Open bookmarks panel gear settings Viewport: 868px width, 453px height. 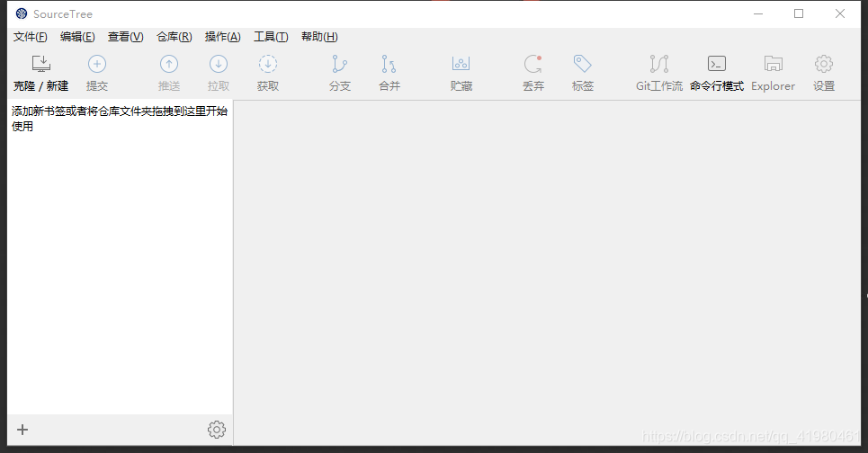(217, 430)
